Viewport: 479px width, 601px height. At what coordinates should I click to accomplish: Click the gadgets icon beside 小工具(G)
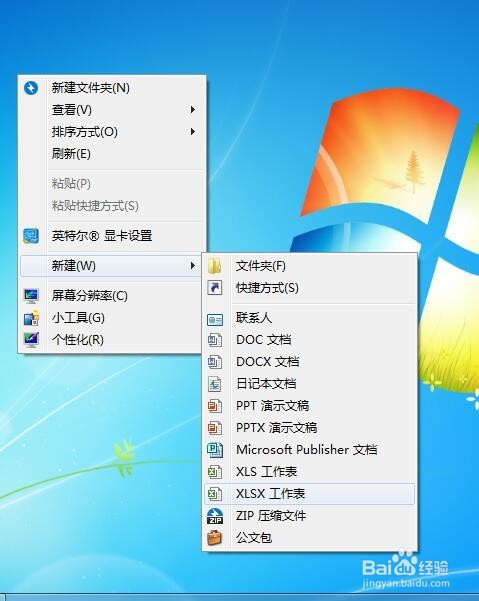point(31,318)
